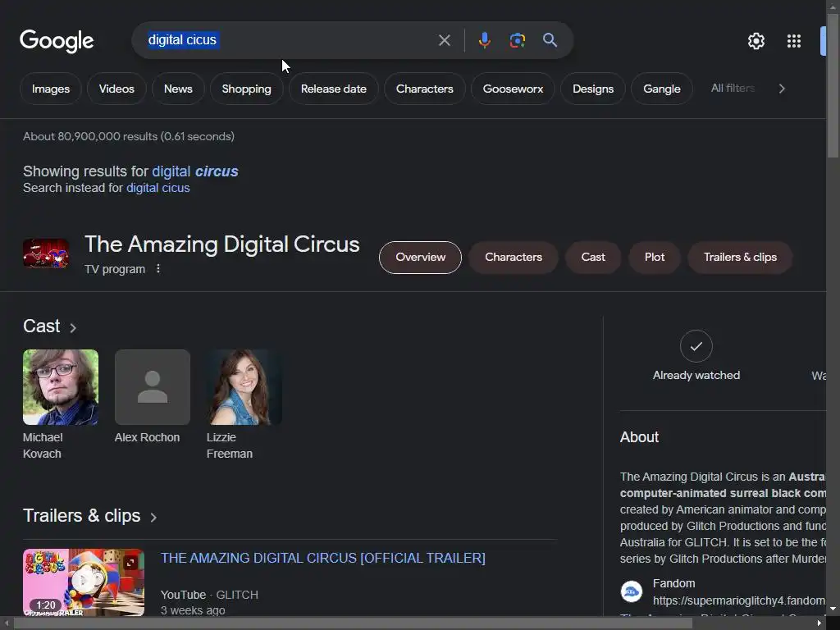Click the Google logo
This screenshot has height=630, width=840.
57,41
